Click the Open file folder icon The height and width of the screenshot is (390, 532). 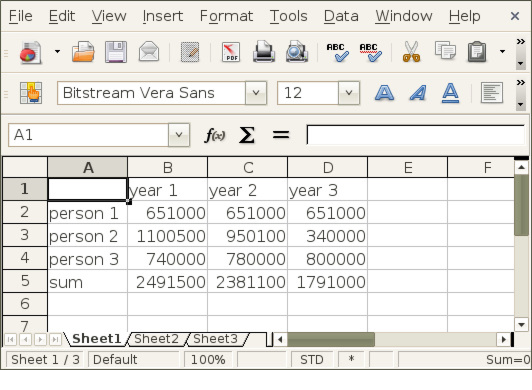pos(83,52)
